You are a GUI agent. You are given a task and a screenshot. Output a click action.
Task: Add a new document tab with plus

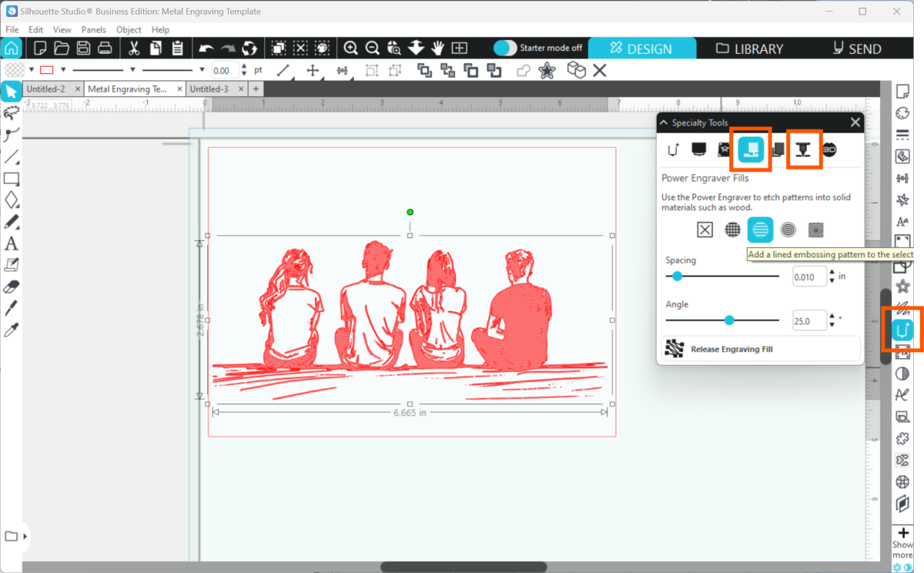[256, 89]
